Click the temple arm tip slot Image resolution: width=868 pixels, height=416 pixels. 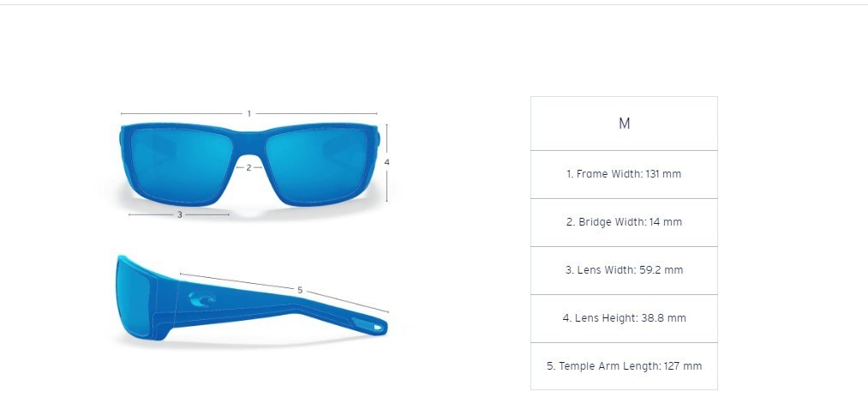(370, 326)
